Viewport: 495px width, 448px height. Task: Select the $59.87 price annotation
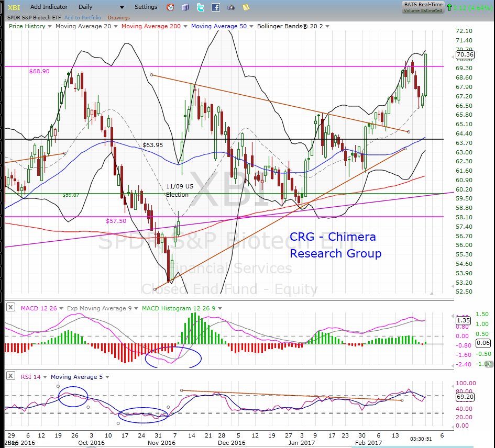coord(71,195)
